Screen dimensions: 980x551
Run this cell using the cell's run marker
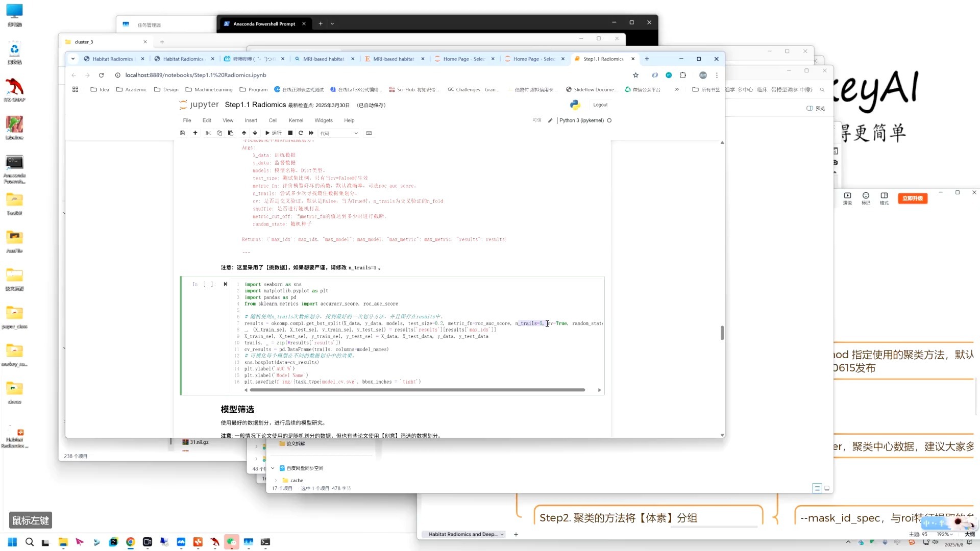pos(225,284)
